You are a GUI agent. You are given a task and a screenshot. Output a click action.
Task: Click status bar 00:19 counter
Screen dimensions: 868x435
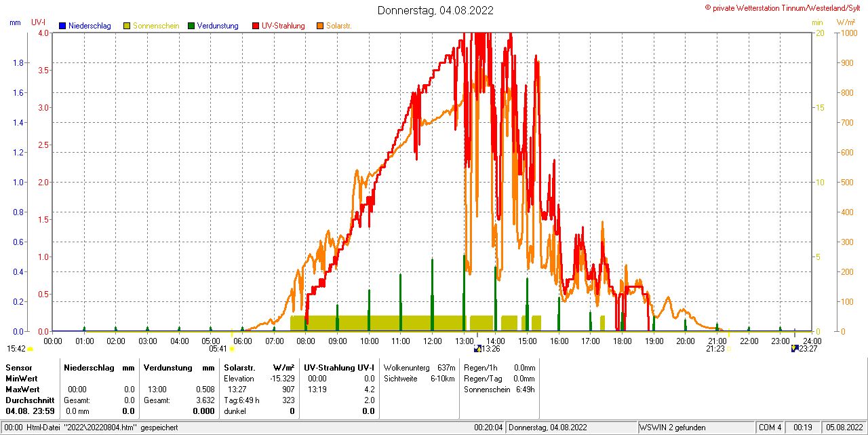point(803,428)
